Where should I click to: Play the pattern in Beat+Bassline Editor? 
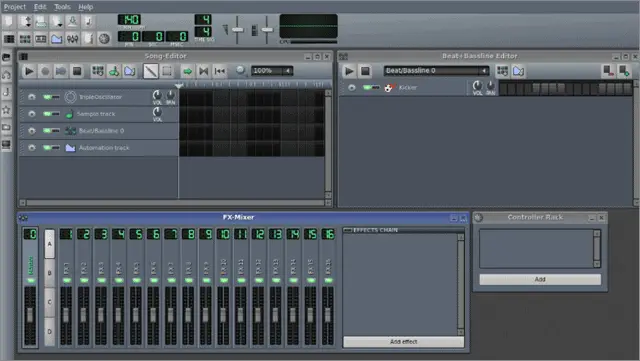coord(349,71)
